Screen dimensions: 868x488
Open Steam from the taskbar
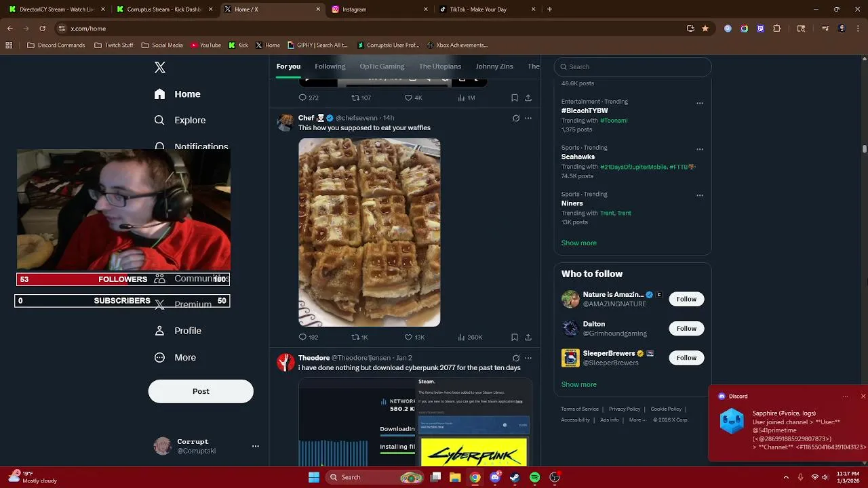pos(515,477)
